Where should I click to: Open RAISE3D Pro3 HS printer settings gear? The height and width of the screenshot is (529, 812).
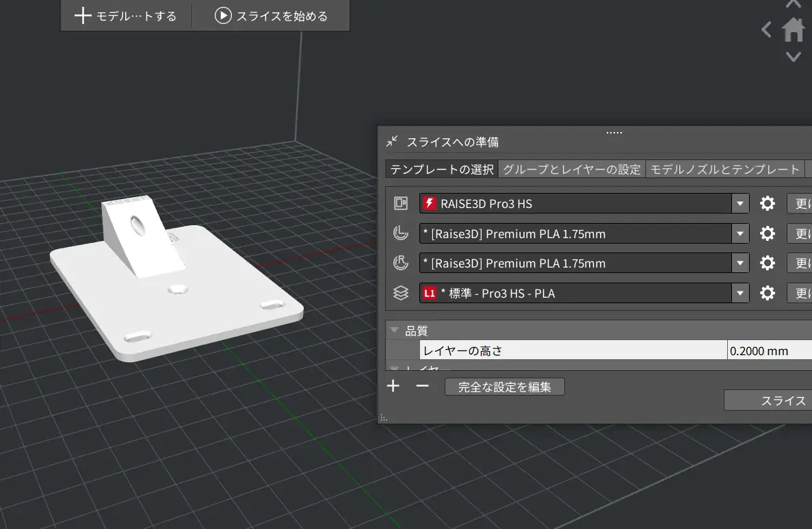click(x=768, y=204)
